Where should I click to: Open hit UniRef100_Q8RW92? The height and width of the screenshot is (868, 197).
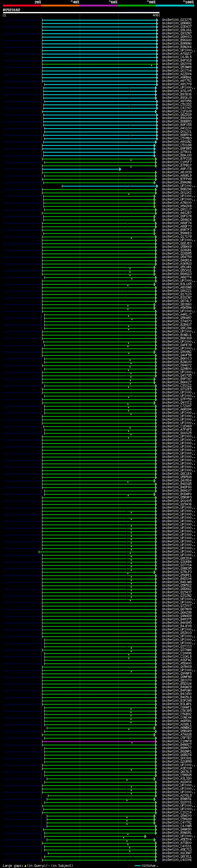176,23
